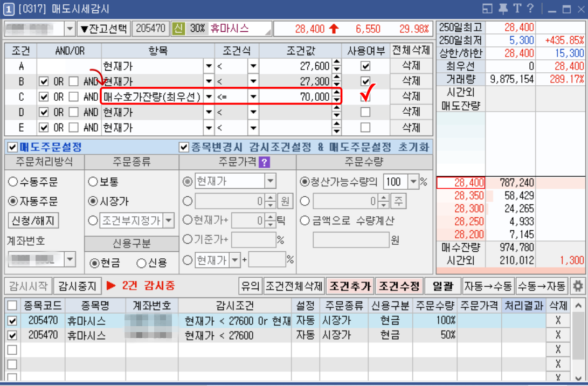This screenshot has width=588, height=386.
Task: Delete 휴마시스 100% row via X
Action: [558, 320]
